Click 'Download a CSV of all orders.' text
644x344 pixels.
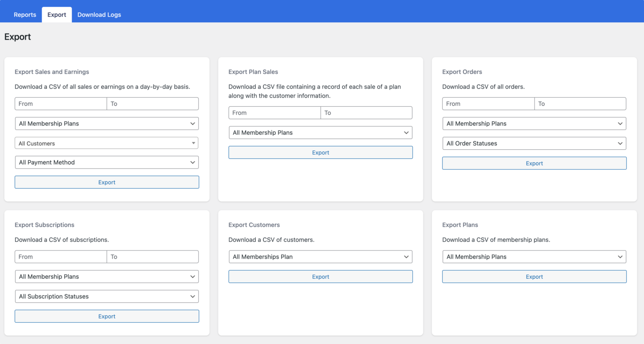pyautogui.click(x=483, y=87)
